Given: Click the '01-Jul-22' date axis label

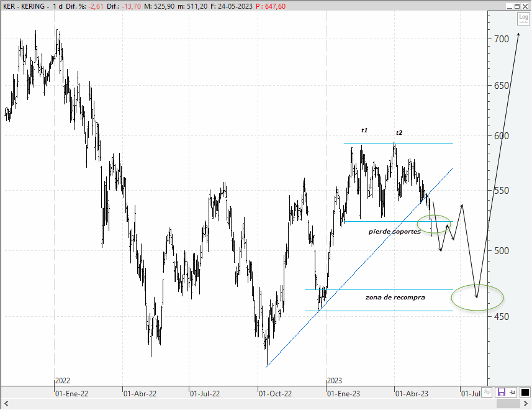Looking at the screenshot, I should click(x=205, y=394).
